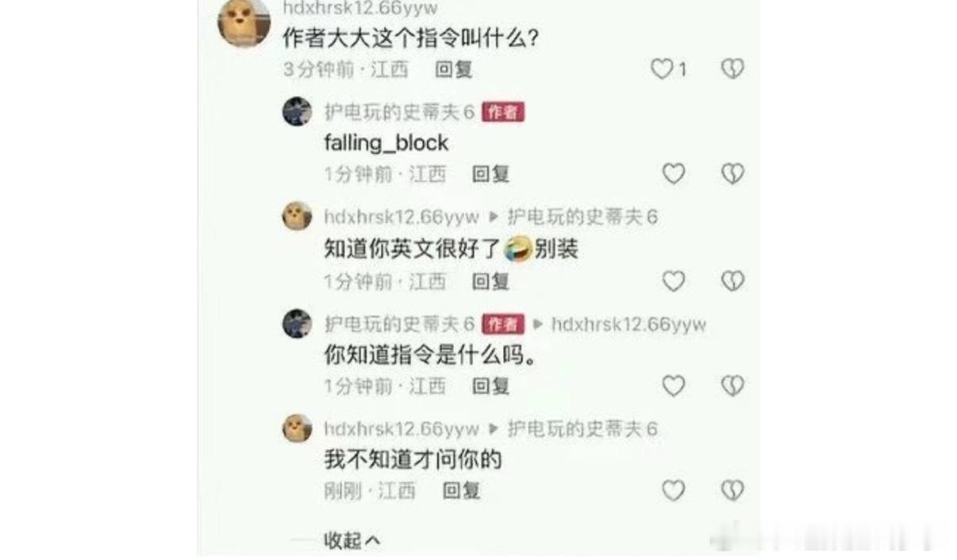This screenshot has height=560, width=957.
Task: Reply to the top comment via 回复
Action: tap(454, 69)
